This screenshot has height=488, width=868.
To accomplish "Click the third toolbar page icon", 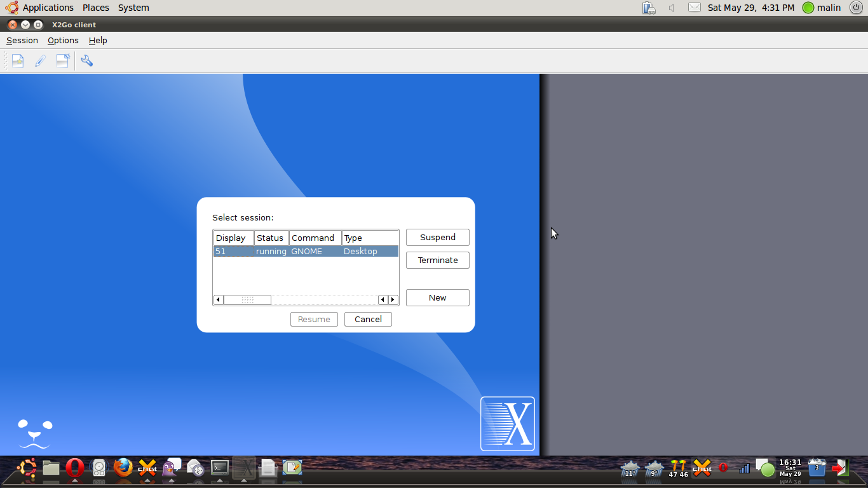I will tap(63, 61).
